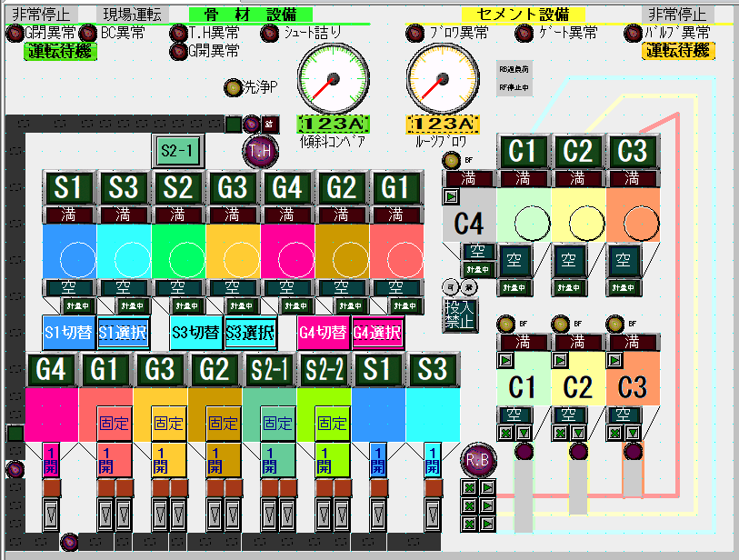
Task: Click the BF lamp above C4 silo
Action: 453,162
